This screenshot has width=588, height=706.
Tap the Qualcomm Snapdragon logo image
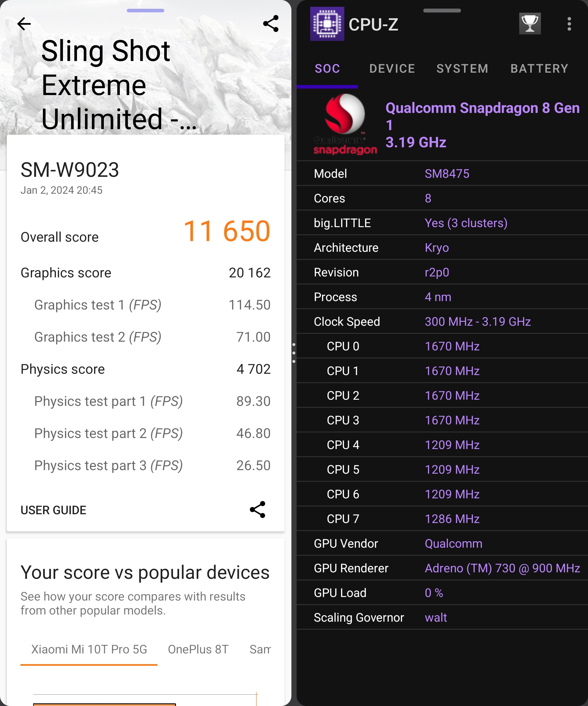pos(345,124)
